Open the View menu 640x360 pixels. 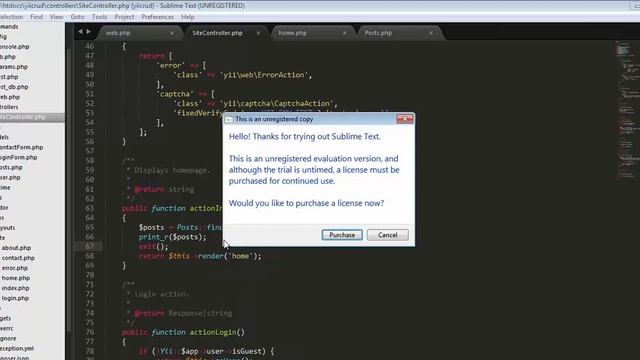click(56, 17)
